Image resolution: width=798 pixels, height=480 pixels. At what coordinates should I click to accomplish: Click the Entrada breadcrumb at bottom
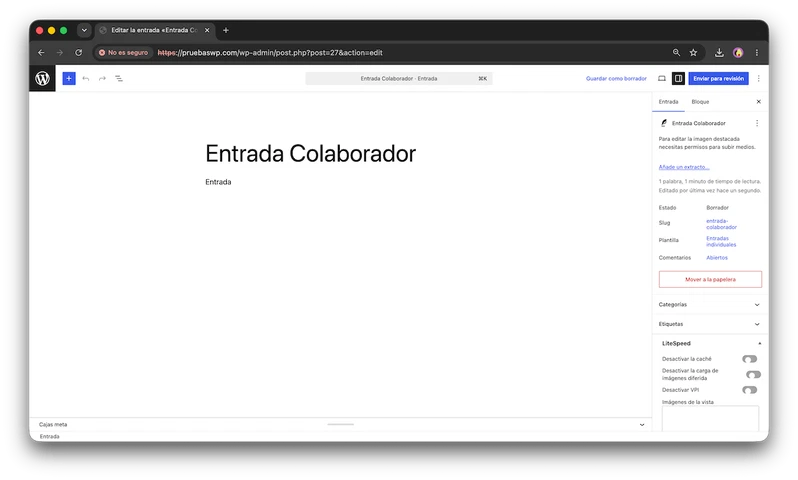point(49,437)
